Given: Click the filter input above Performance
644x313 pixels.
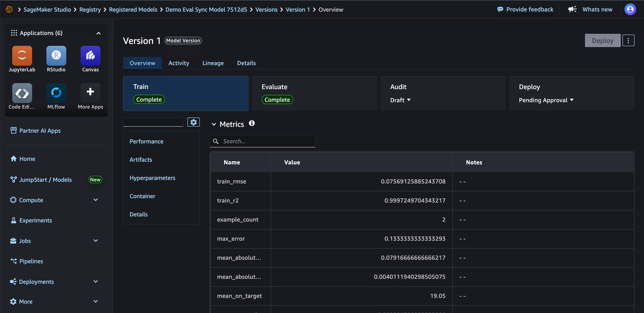Looking at the screenshot, I should (x=153, y=122).
